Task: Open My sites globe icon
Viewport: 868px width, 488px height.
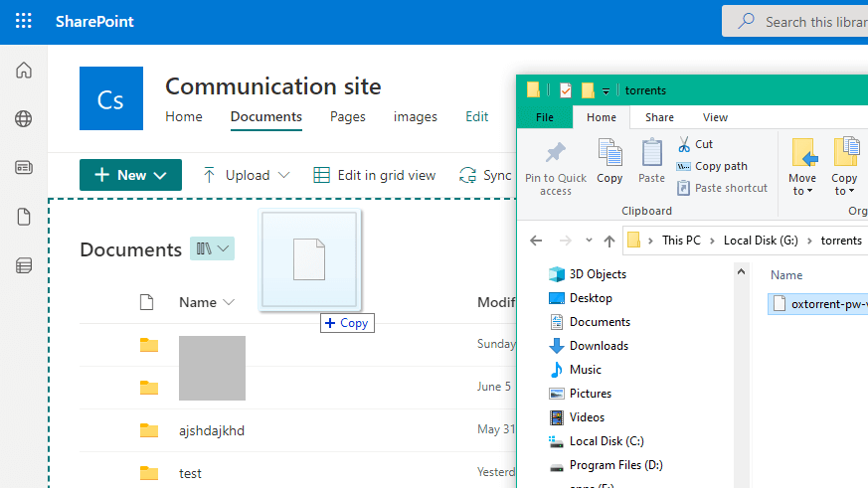Action: (x=24, y=119)
